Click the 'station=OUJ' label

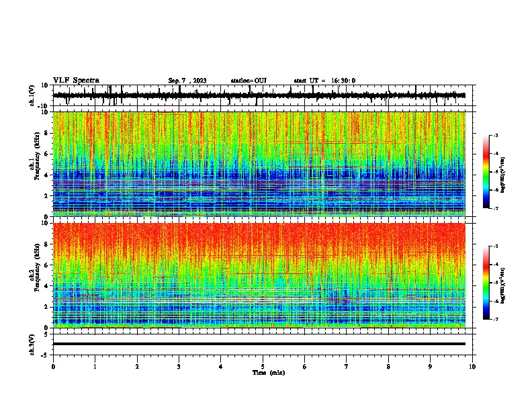click(249, 81)
